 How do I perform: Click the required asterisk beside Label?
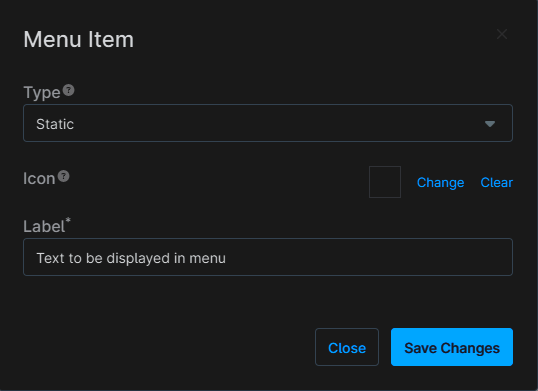[x=68, y=220]
